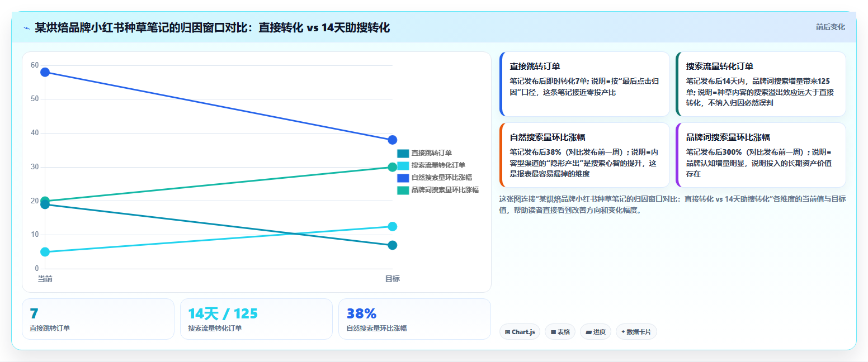Image resolution: width=868 pixels, height=362 pixels.
Task: Click the 当前 x-axis label
Action: tap(45, 279)
